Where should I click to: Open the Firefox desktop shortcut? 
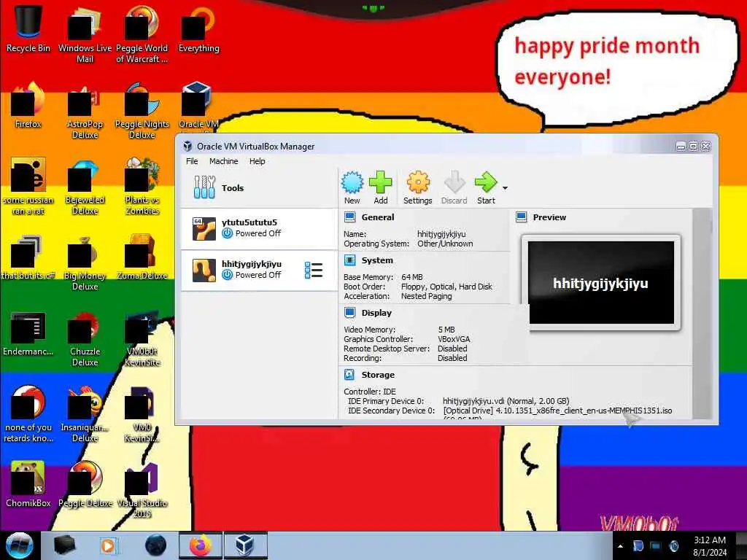point(28,106)
